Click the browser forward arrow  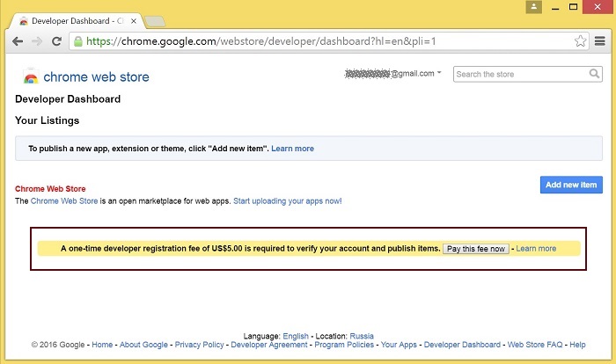(37, 41)
